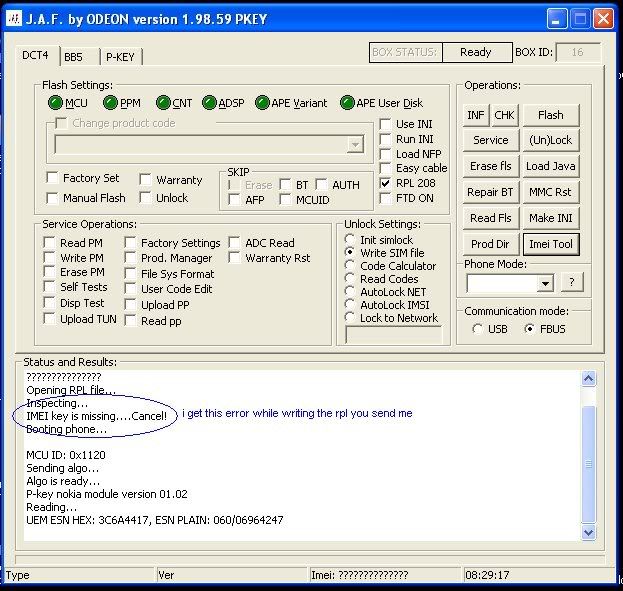This screenshot has height=591, width=623.
Task: Toggle the green PPM flash indicator
Action: pyautogui.click(x=110, y=103)
